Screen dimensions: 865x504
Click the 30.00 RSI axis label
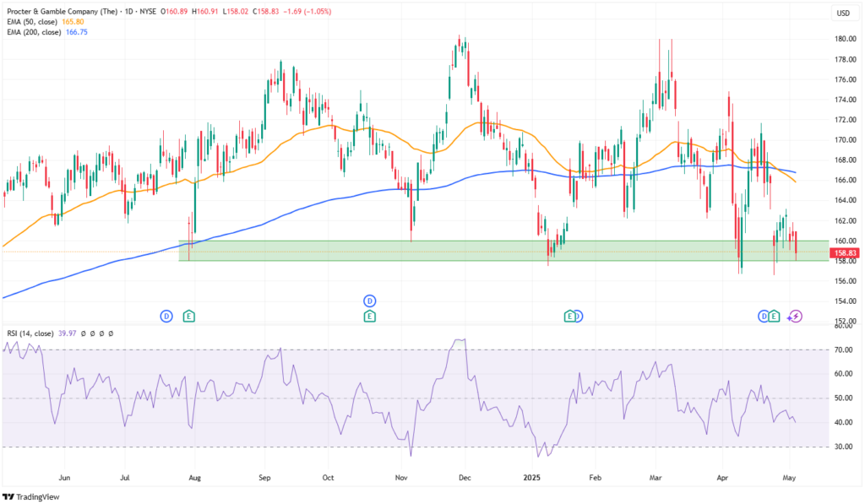pos(845,447)
